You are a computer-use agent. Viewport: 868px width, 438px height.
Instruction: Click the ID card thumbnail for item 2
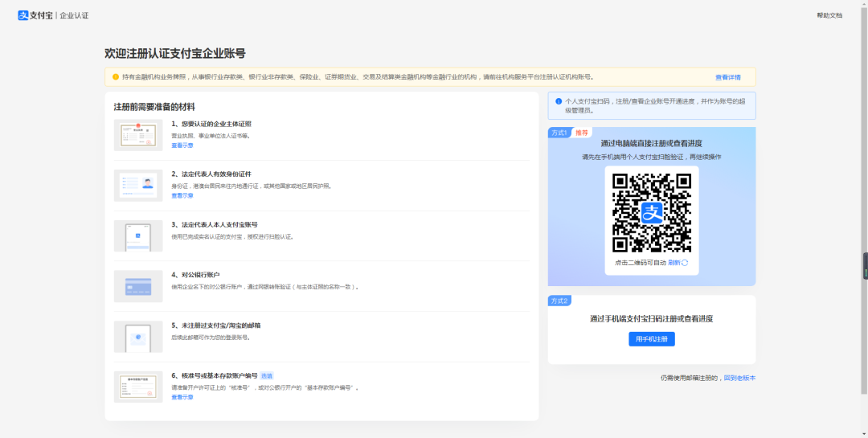click(138, 186)
